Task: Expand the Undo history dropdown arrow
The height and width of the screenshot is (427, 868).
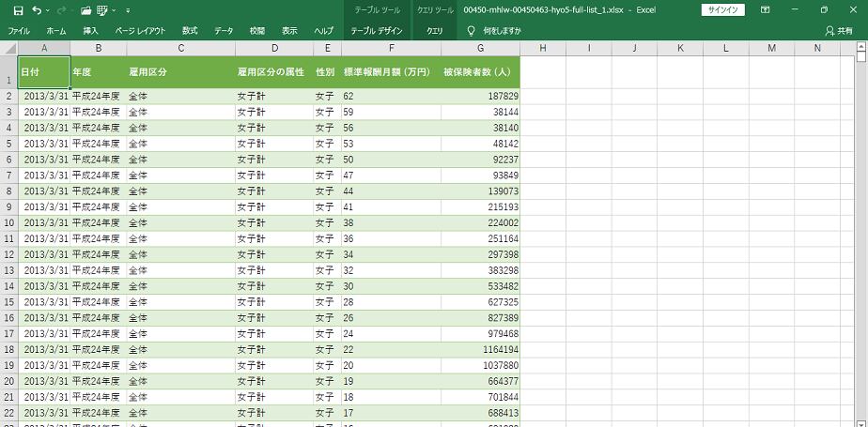Action: 48,10
